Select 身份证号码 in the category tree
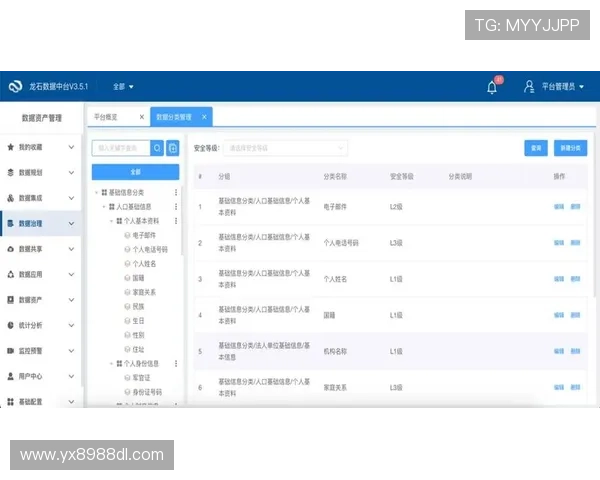This screenshot has height=480, width=600. pos(147,392)
